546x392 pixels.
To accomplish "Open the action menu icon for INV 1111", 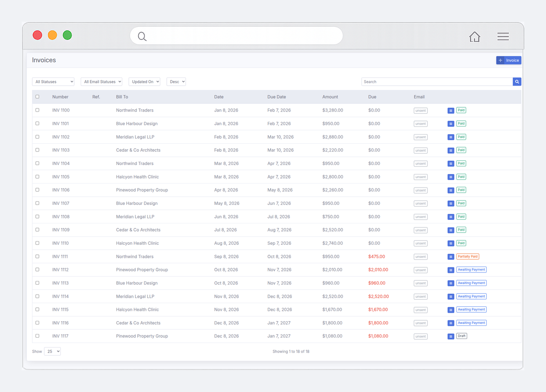I will click(x=451, y=257).
